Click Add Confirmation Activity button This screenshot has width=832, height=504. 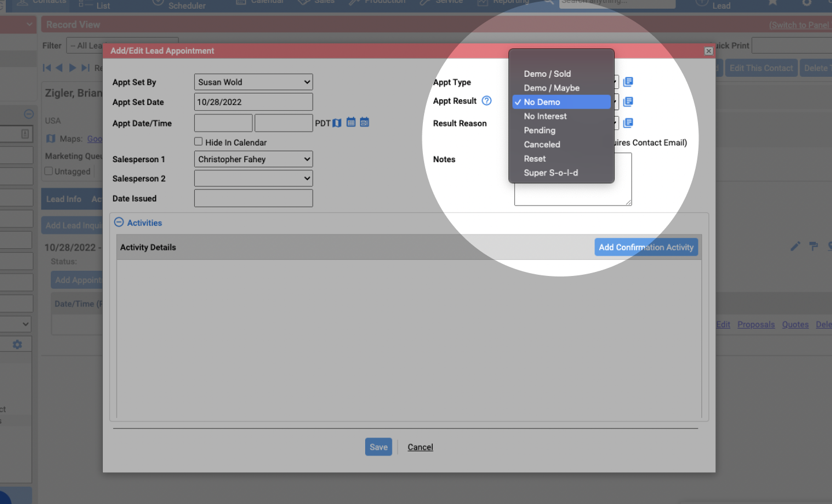646,247
